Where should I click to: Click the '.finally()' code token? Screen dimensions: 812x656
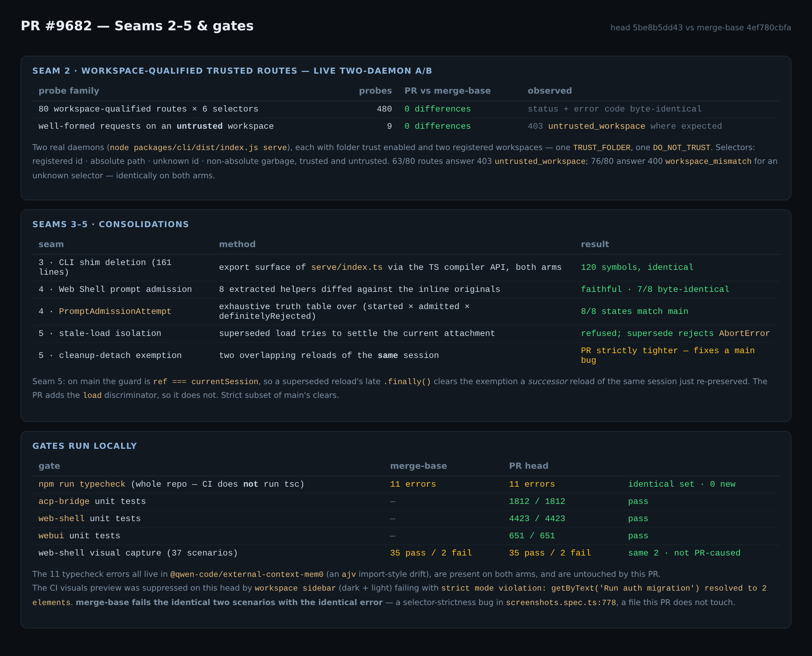407,382
